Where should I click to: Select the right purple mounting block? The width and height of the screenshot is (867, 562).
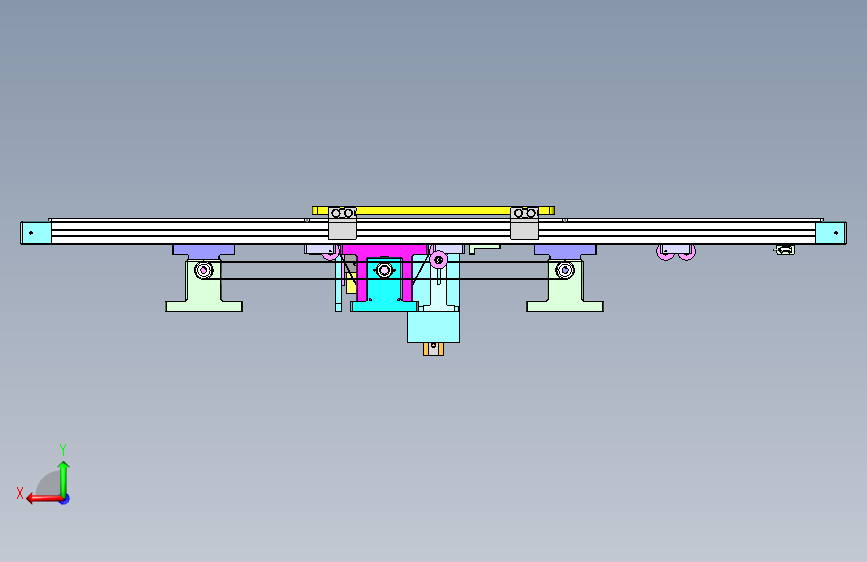pos(565,251)
